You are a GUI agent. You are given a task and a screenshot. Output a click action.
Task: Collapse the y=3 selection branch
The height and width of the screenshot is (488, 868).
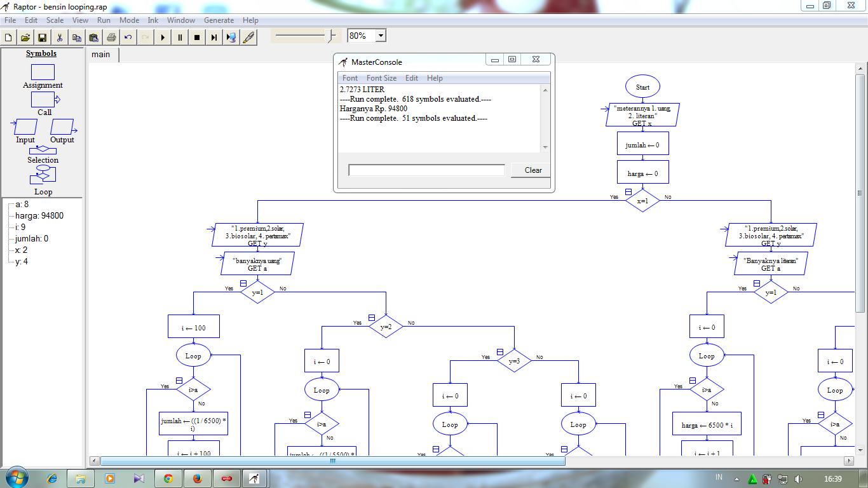tap(499, 351)
